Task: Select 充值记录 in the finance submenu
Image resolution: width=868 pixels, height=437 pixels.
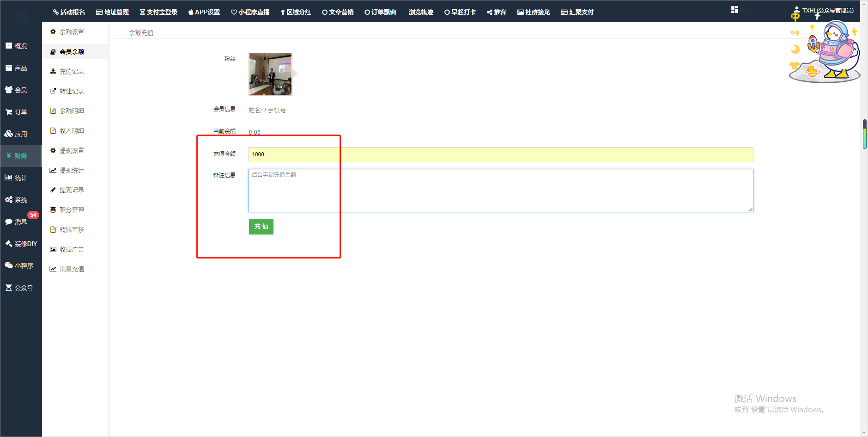Action: coord(72,72)
